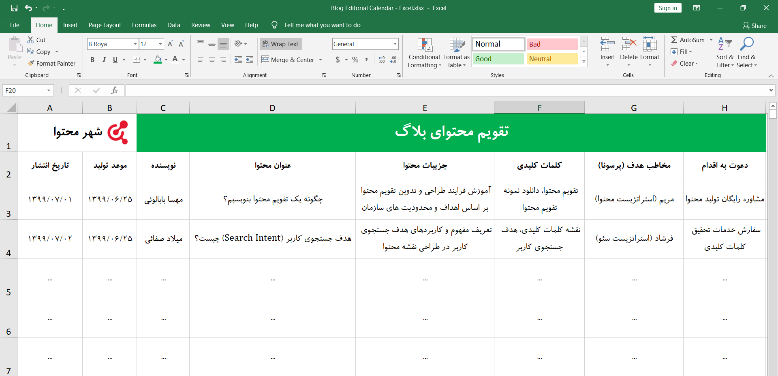Image resolution: width=778 pixels, height=376 pixels.
Task: Toggle Align Left in the Alignment group
Action: tap(201, 60)
